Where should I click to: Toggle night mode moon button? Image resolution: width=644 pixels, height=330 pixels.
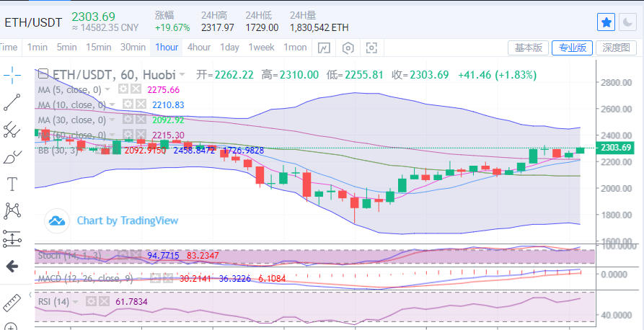pyautogui.click(x=628, y=22)
